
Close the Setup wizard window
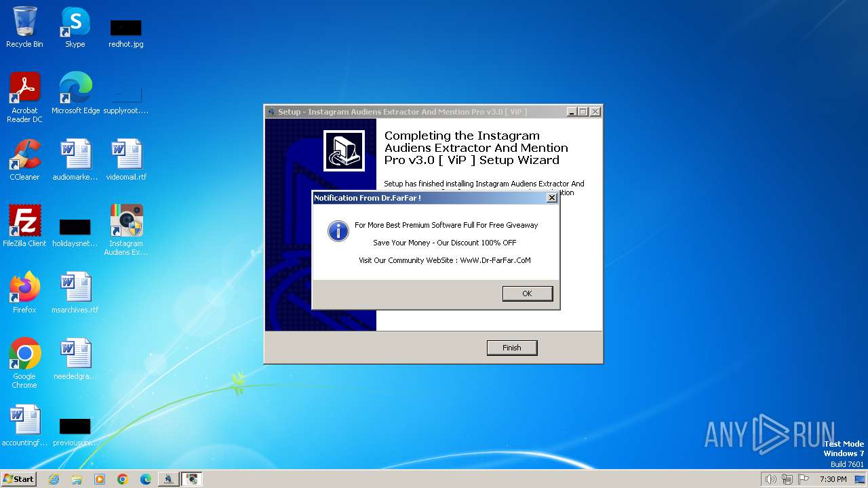point(595,112)
